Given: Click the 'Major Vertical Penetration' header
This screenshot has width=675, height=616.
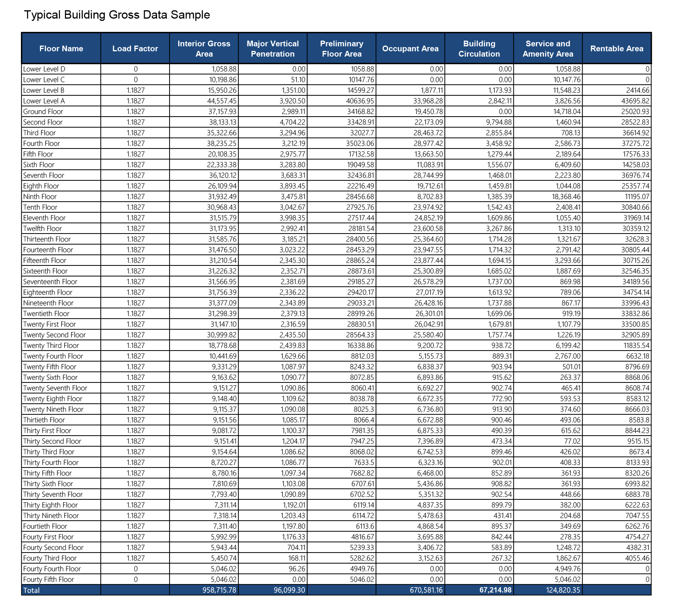Looking at the screenshot, I should (273, 49).
